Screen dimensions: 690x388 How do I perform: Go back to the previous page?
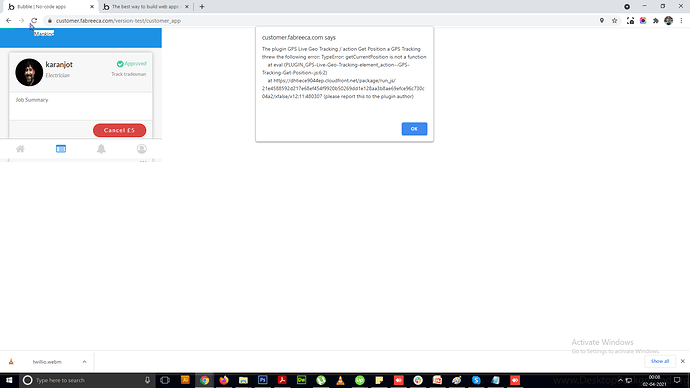click(x=8, y=21)
